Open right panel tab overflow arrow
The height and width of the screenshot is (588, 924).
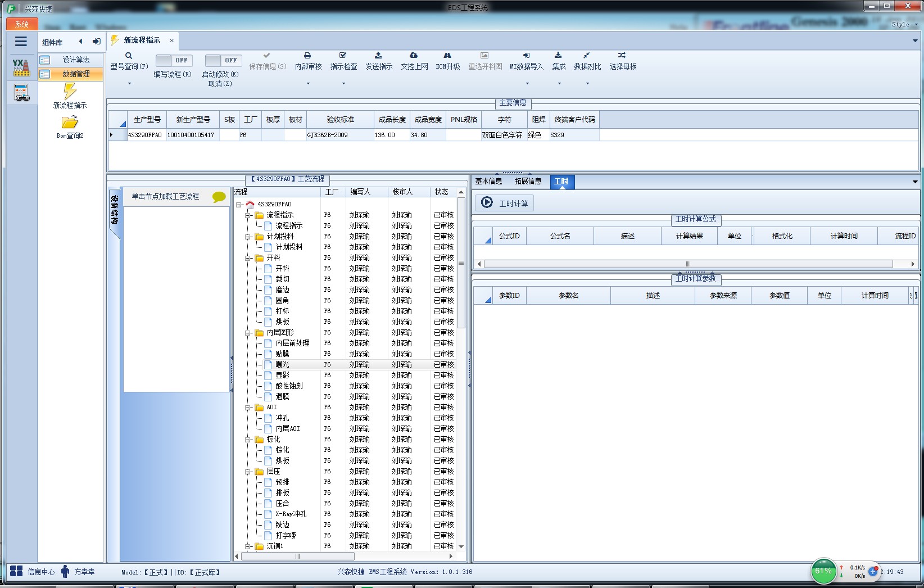(x=915, y=182)
